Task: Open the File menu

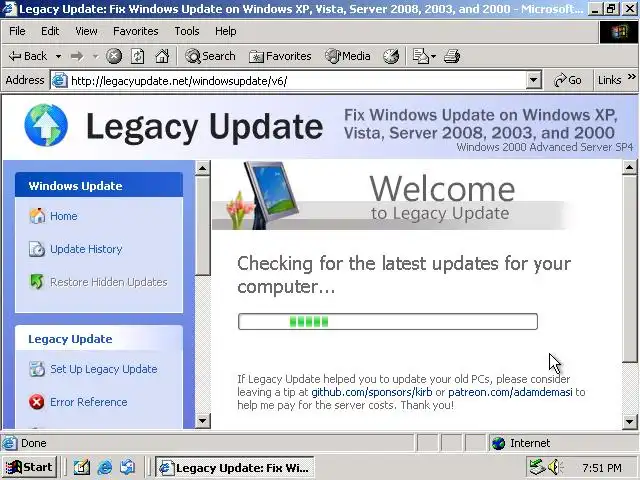Action: click(x=17, y=31)
